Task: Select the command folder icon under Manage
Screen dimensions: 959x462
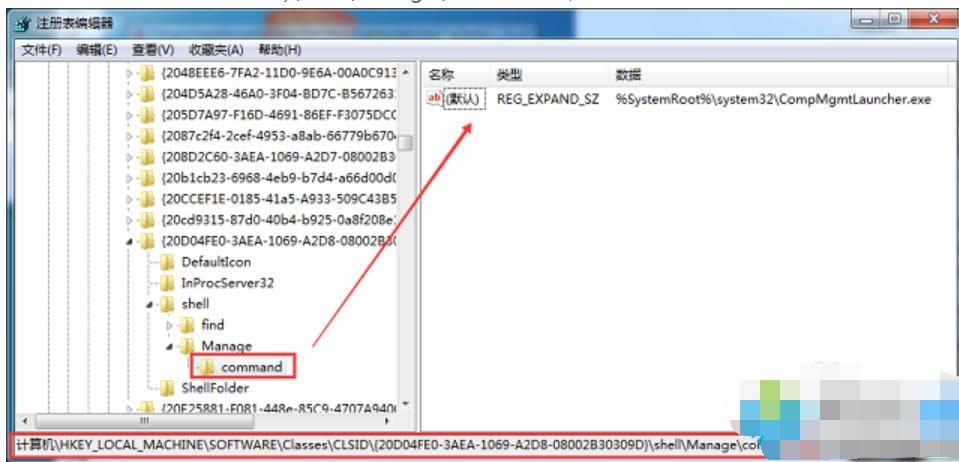Action: [x=208, y=367]
